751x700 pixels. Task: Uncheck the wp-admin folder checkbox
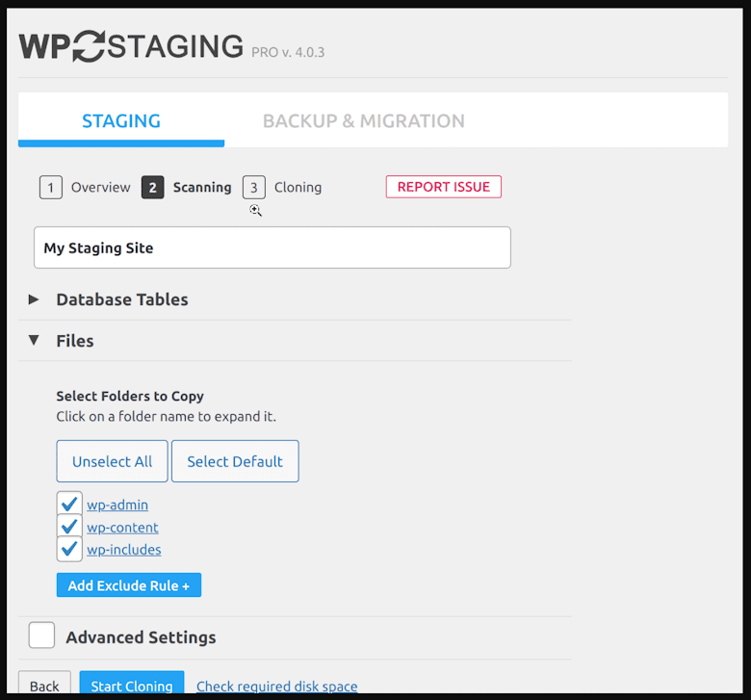[x=69, y=504]
